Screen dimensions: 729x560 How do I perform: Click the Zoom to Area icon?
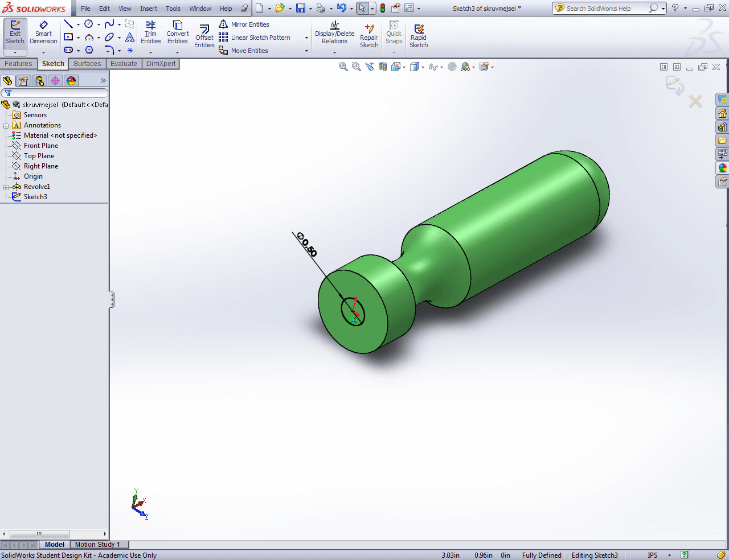357,67
